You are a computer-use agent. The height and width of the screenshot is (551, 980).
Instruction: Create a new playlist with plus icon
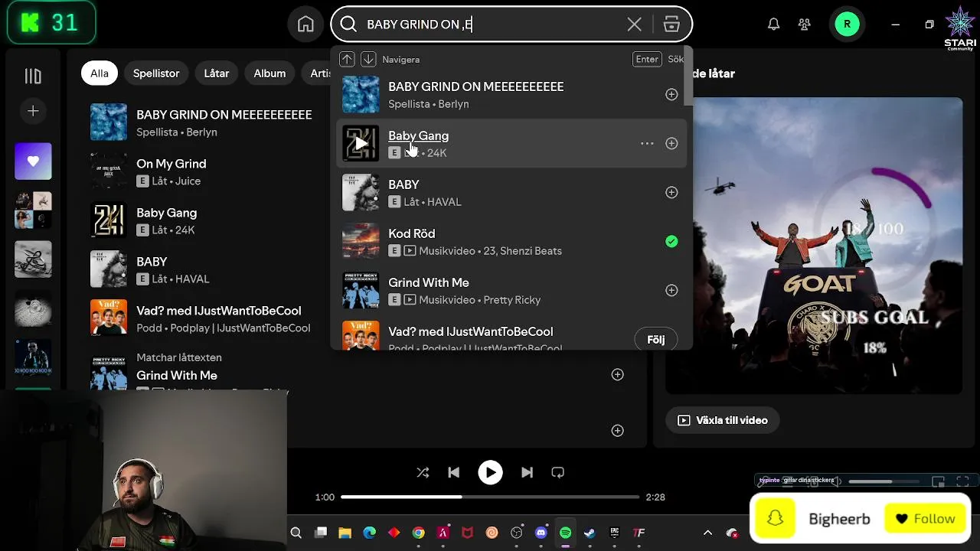coord(33,112)
